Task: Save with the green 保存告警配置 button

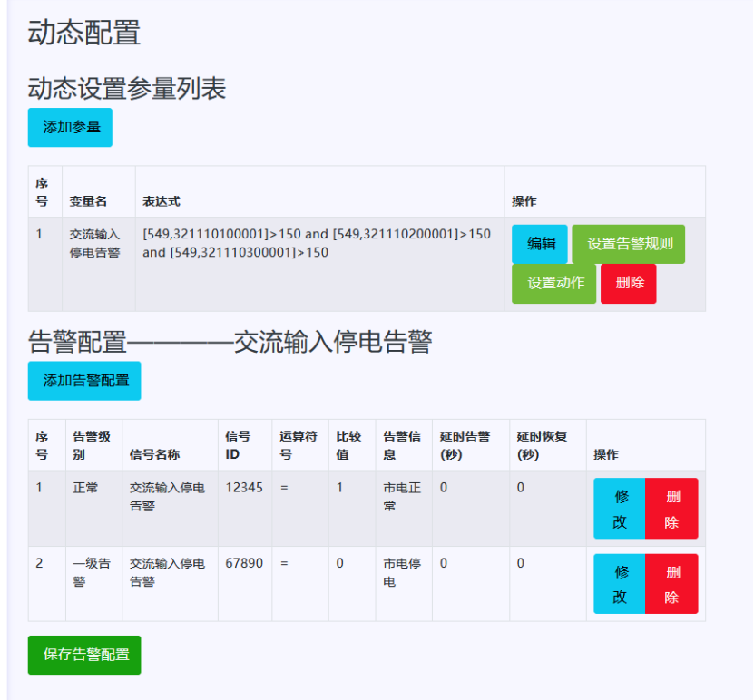Action: point(84,655)
